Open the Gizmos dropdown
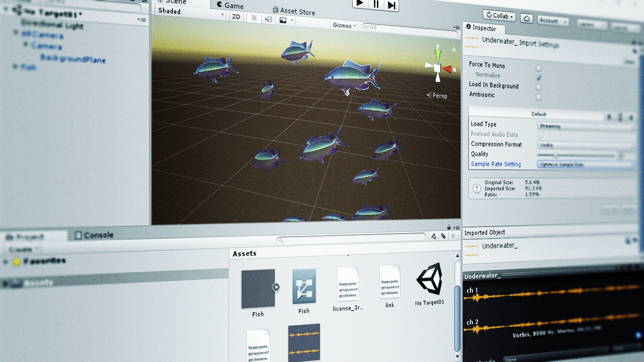Viewport: 644px width, 362px height. 345,25
